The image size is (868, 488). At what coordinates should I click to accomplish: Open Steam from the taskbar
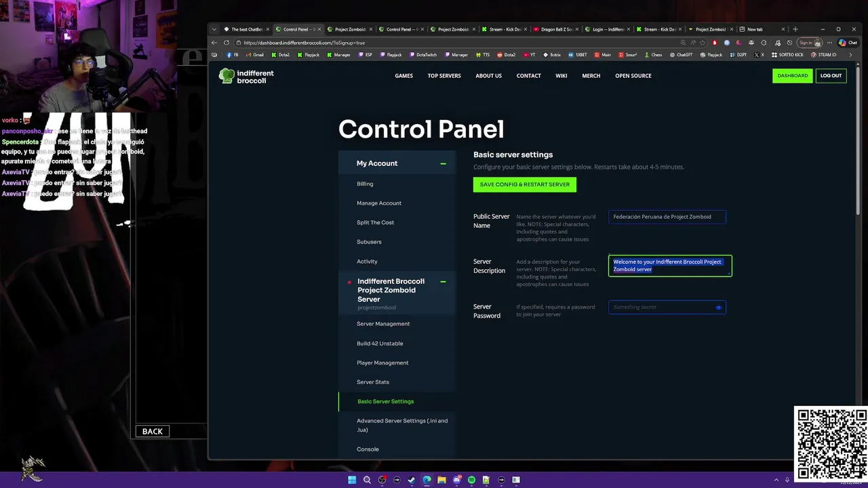tap(412, 480)
